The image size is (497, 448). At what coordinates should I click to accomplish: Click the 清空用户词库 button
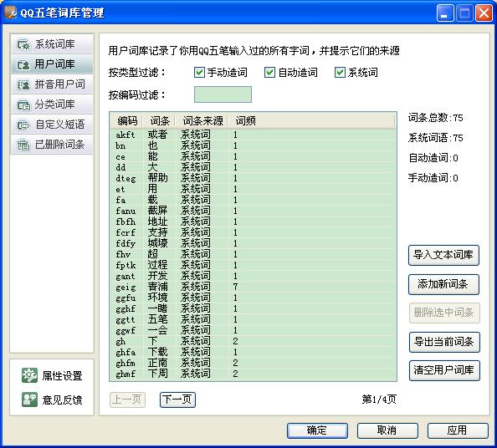[x=444, y=370]
